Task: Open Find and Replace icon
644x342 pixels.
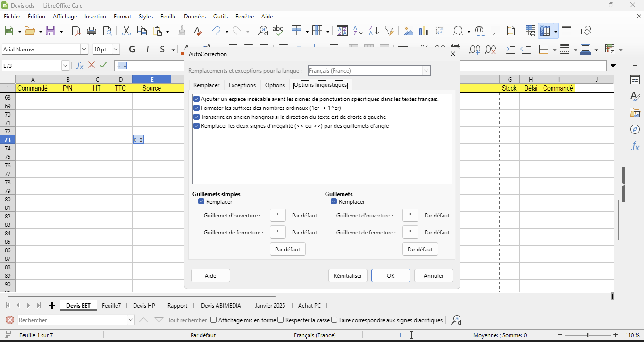Action: click(x=262, y=31)
